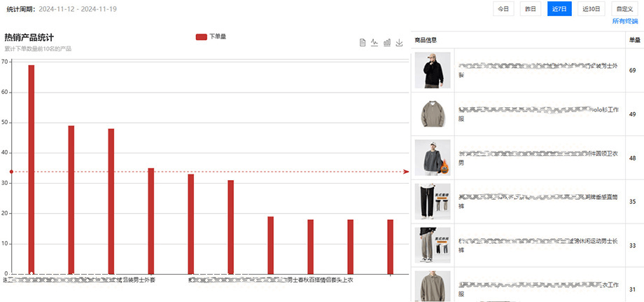Click order count cell 31

tap(633, 289)
